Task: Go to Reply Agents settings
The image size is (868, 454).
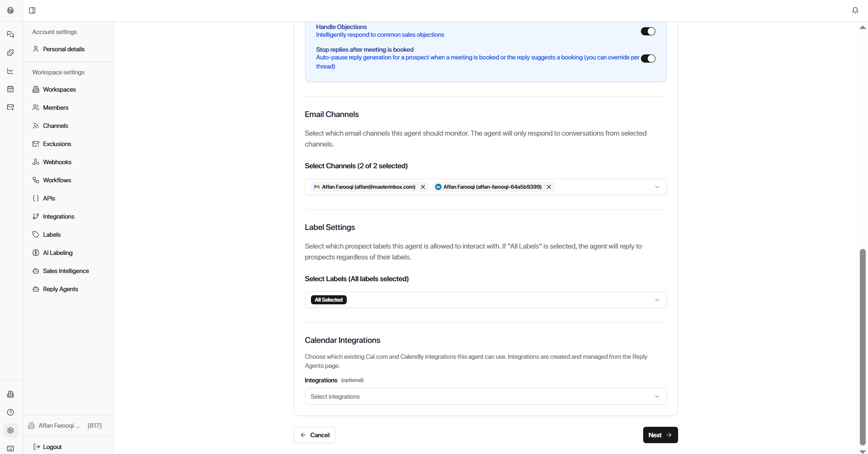Action: click(60, 289)
